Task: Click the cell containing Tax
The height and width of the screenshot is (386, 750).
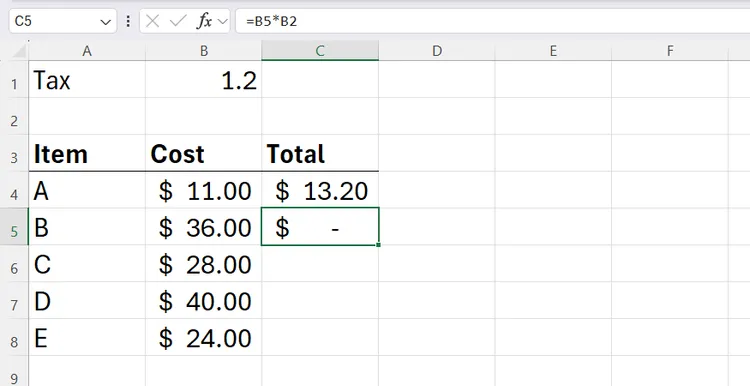Action: (87, 79)
